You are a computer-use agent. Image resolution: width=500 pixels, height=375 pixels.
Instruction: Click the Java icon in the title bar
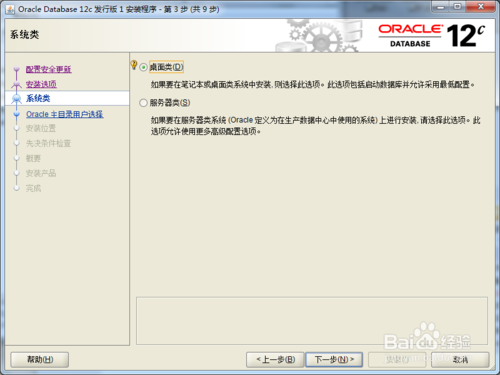click(10, 9)
